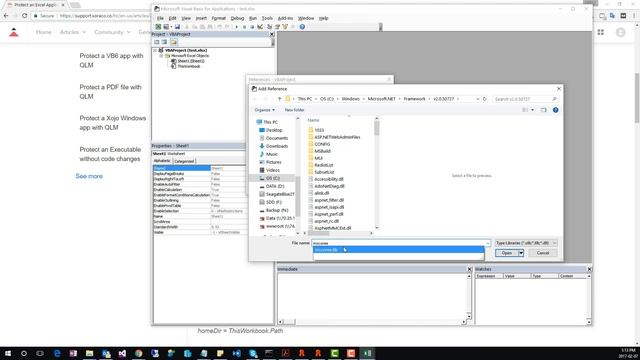The height and width of the screenshot is (360, 640).
Task: Click the Project Explorer toolbar icon
Action: 269,27
